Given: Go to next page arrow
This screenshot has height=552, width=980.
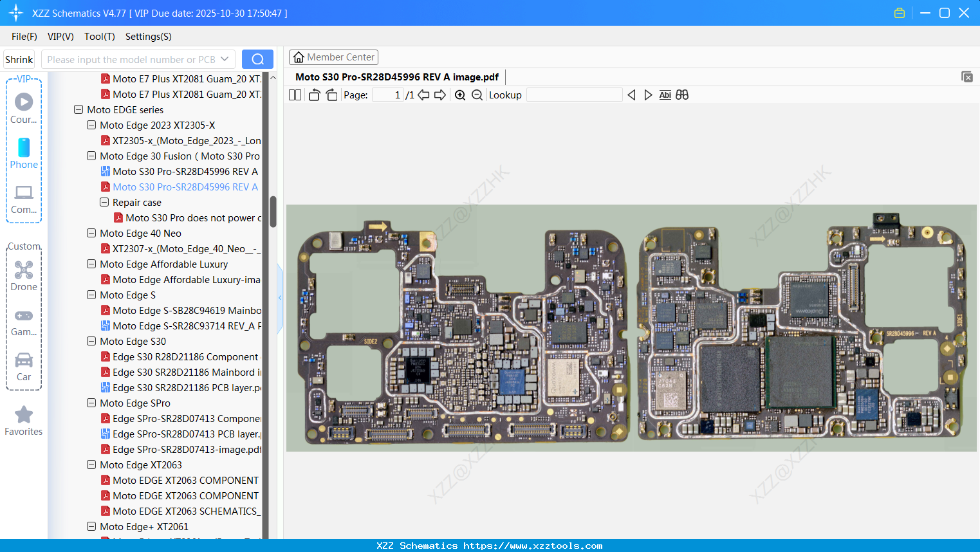Looking at the screenshot, I should 440,95.
